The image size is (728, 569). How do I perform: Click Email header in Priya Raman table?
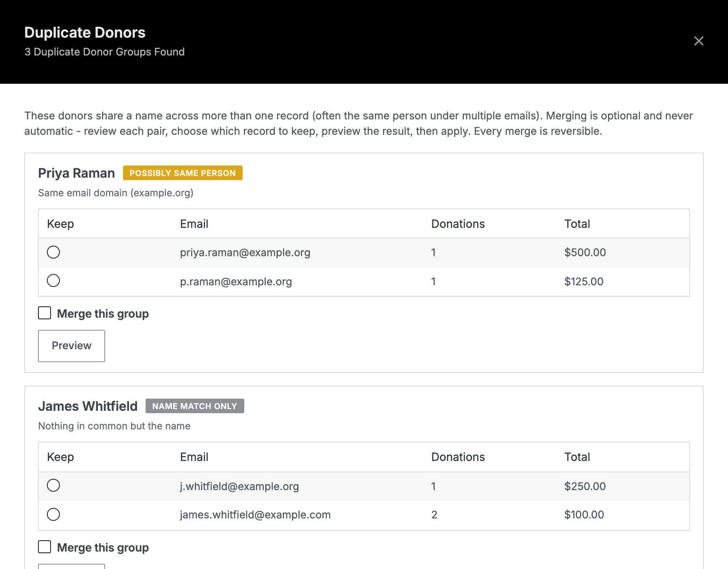pos(194,224)
